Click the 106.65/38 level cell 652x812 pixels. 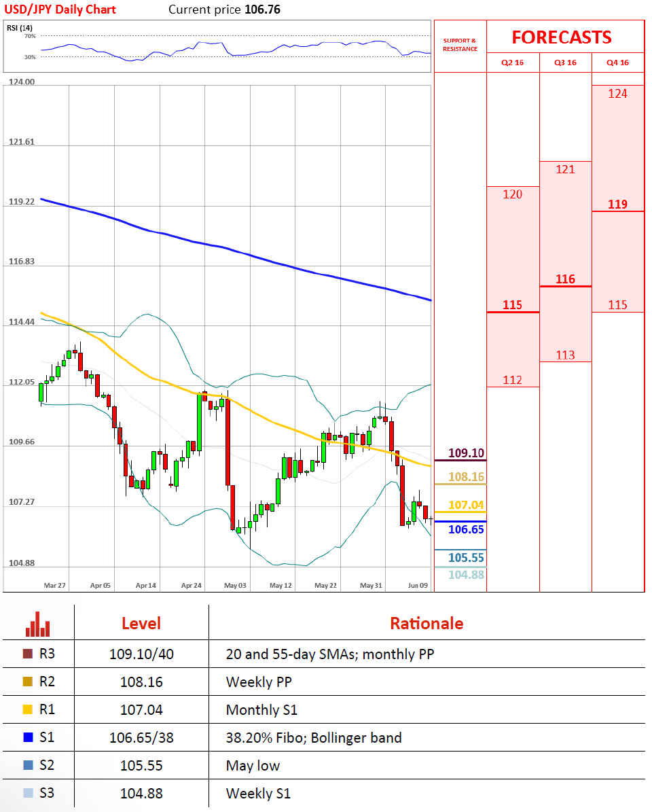coord(141,737)
